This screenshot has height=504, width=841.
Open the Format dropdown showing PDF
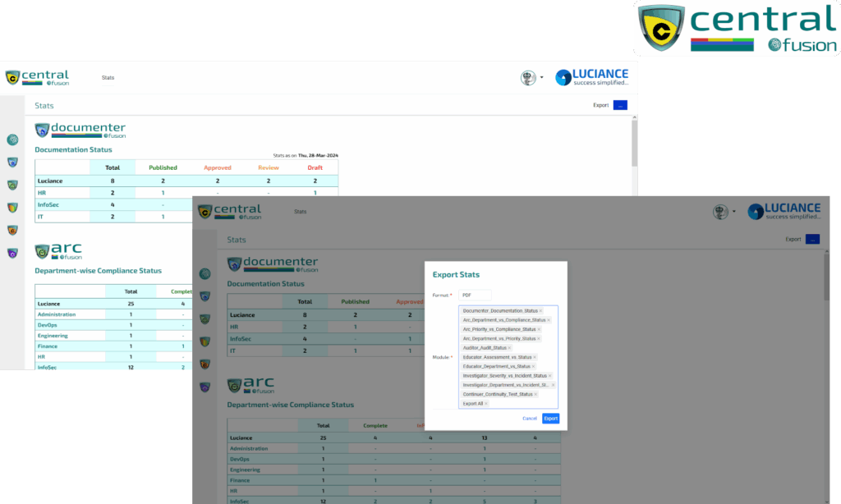(x=475, y=295)
